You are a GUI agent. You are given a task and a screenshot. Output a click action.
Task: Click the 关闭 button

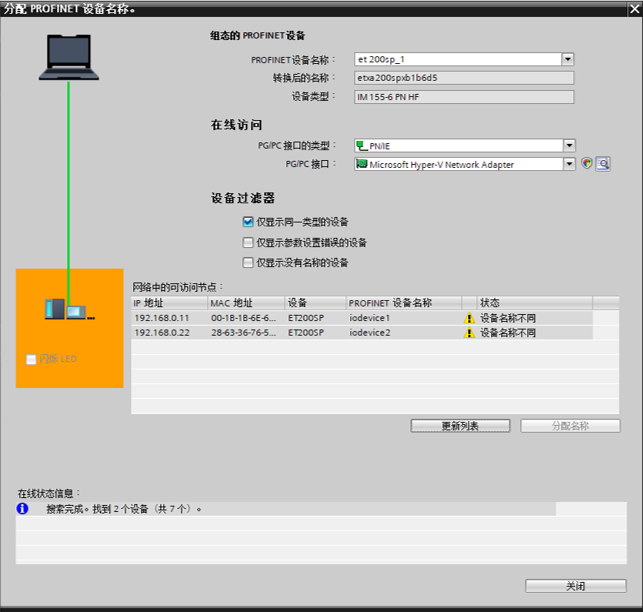(576, 586)
